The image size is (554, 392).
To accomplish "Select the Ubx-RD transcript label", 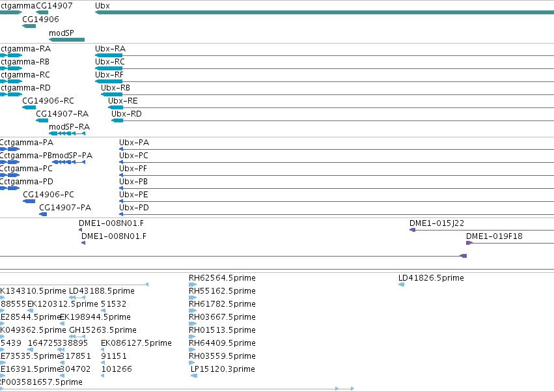I will (126, 114).
